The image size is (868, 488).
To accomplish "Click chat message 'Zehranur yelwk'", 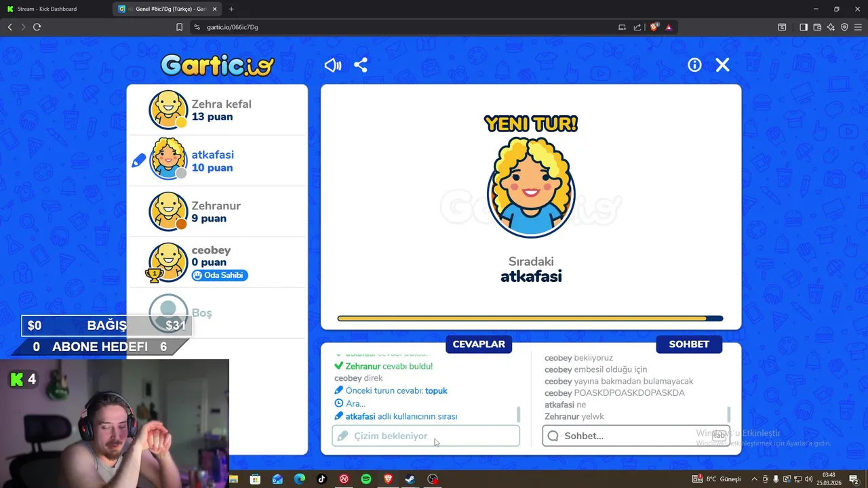I will [x=574, y=417].
